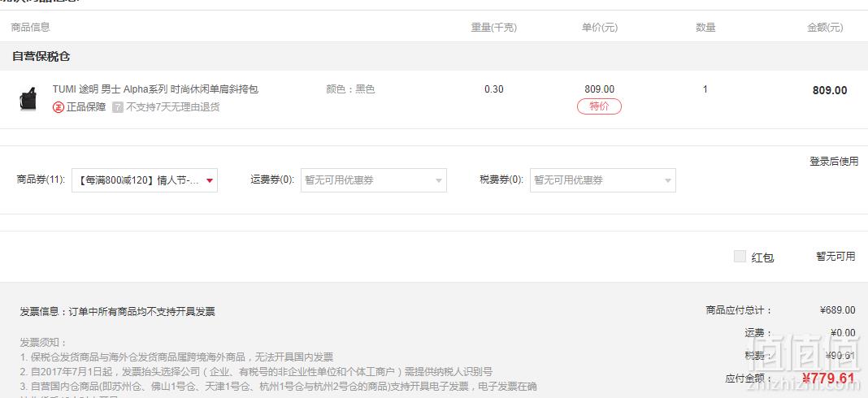Open the TUMI 途明 男士 Alpha系列 product title
Viewport: 868px width, 398px height.
click(x=155, y=89)
